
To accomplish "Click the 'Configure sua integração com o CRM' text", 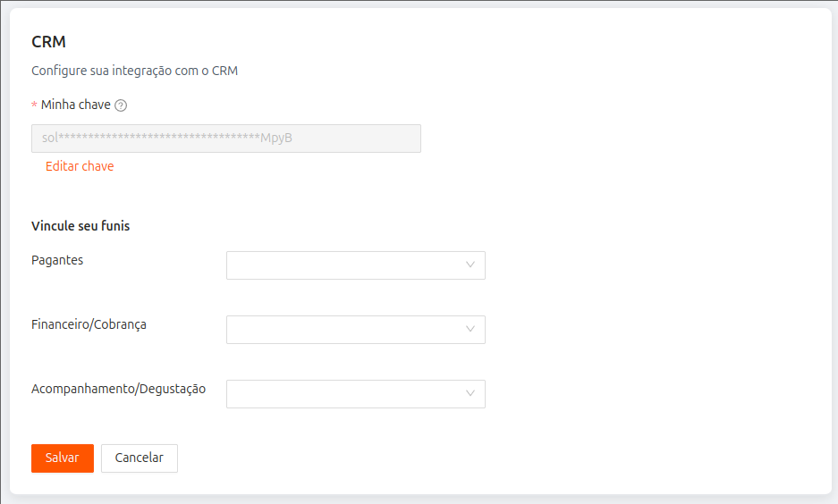I will [134, 71].
